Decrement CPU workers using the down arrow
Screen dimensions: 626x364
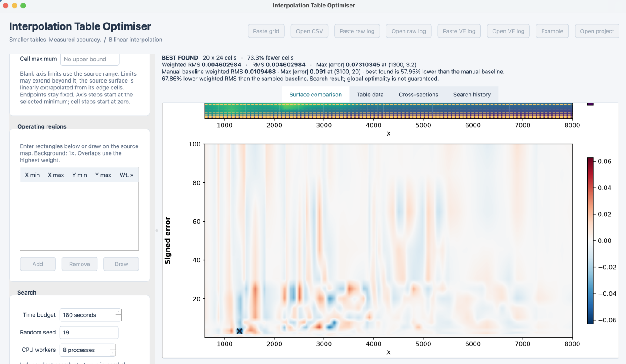point(113,353)
